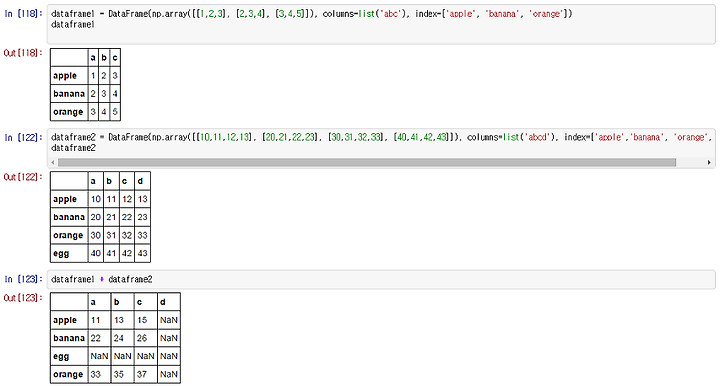Select the Out[123] prompt label
720x386 pixels.
(x=23, y=298)
